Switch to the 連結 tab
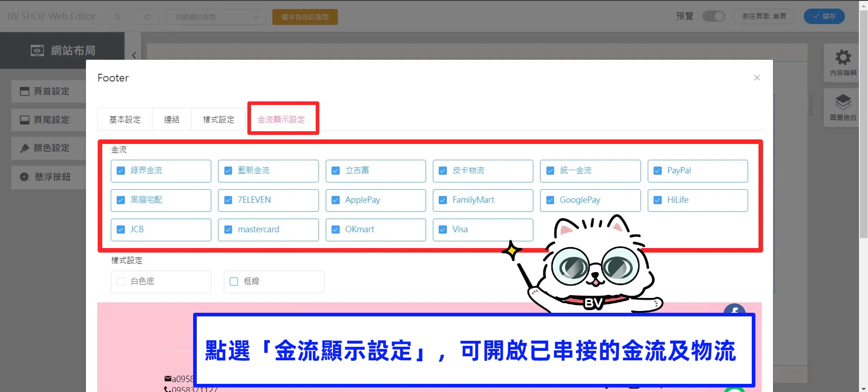The image size is (868, 392). (172, 120)
